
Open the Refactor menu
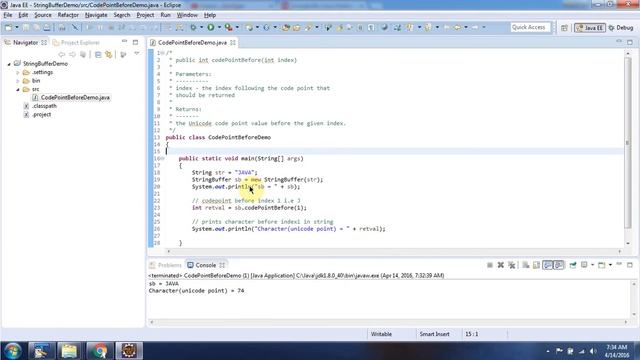[68, 15]
